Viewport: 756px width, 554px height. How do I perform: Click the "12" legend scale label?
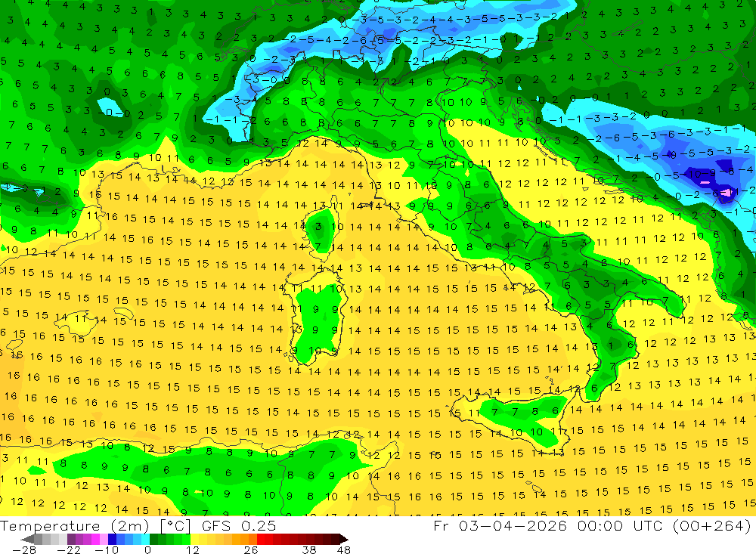(x=193, y=550)
